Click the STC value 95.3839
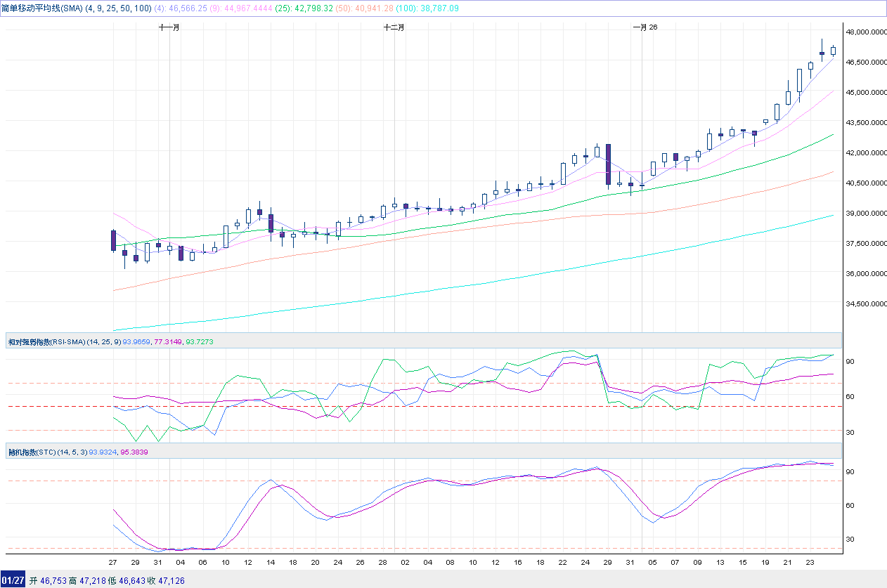 [134, 452]
